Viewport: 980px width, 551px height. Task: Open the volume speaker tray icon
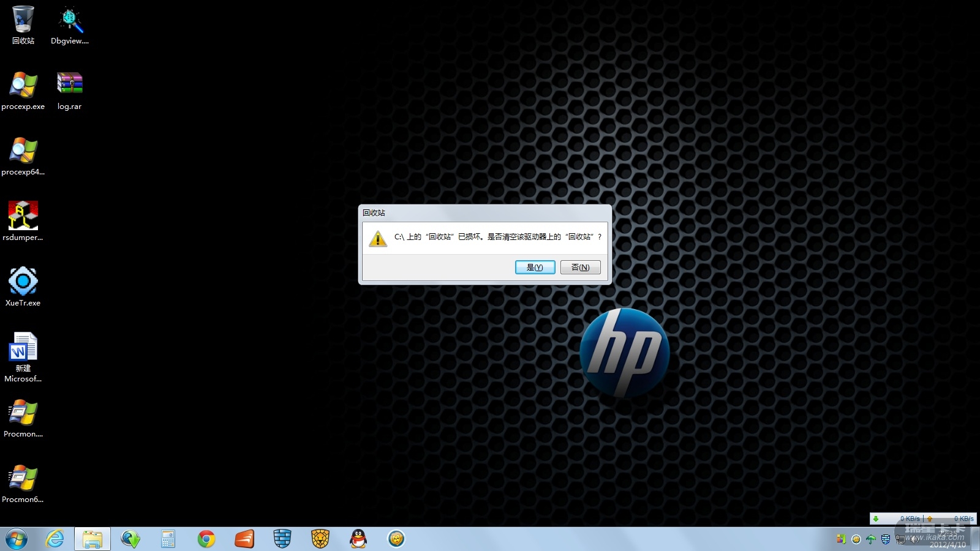[x=915, y=539]
